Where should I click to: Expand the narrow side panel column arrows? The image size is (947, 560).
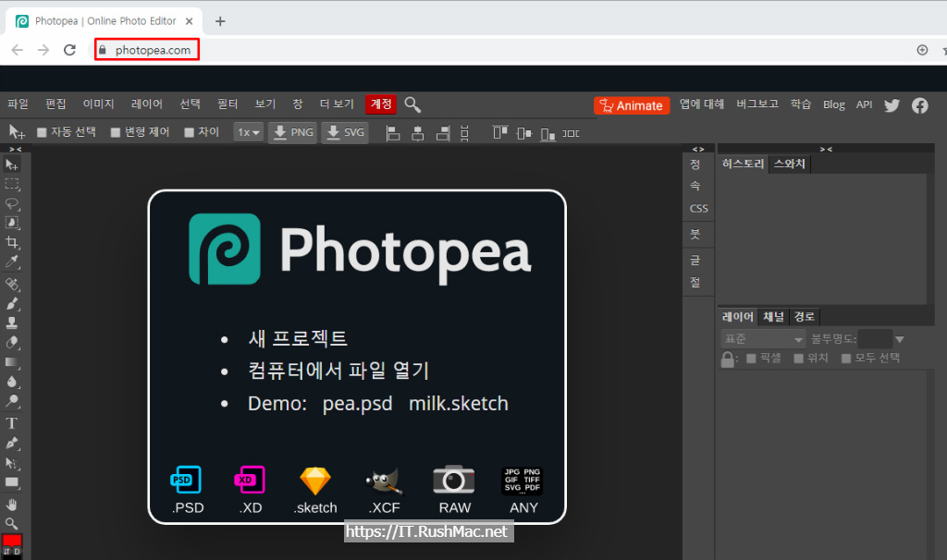coord(698,149)
